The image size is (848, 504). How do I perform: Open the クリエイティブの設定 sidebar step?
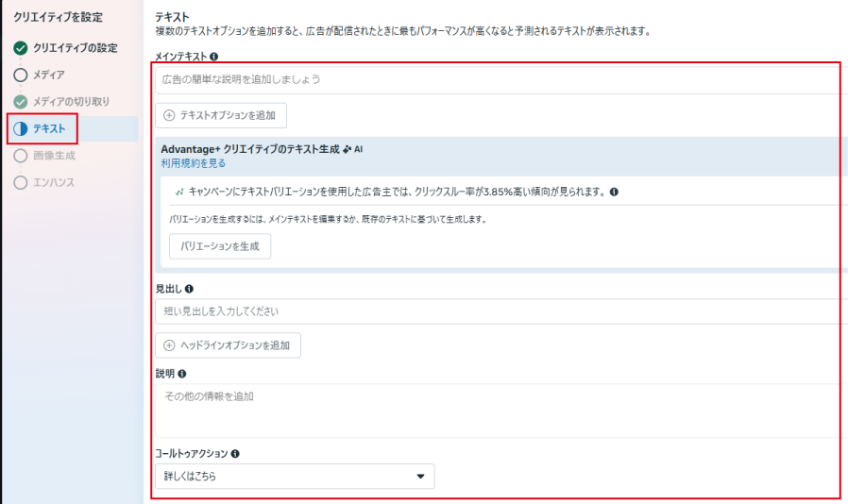[x=75, y=47]
